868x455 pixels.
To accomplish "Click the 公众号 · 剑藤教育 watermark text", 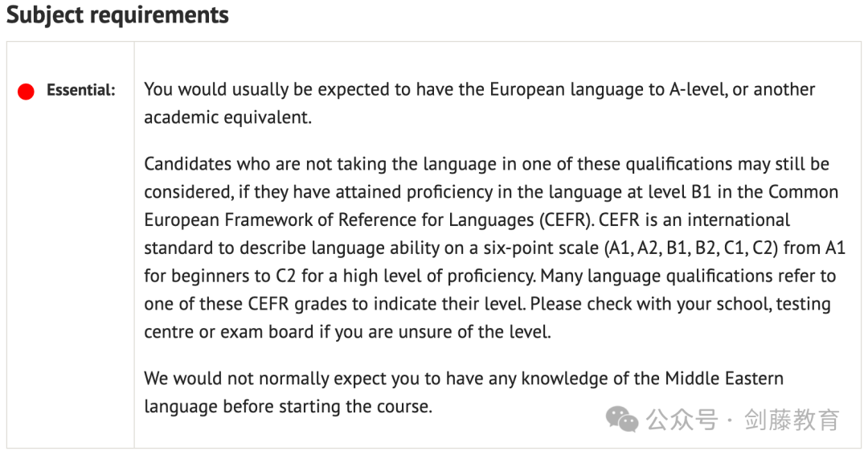I will [743, 420].
